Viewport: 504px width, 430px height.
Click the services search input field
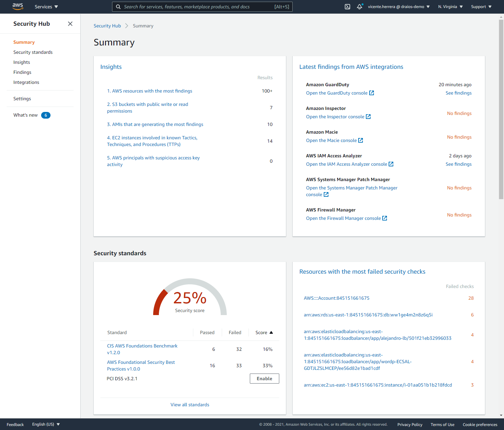pos(202,7)
